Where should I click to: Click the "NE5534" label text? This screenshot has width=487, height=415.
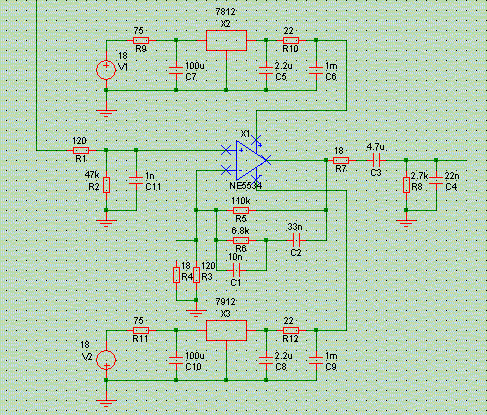pyautogui.click(x=245, y=186)
